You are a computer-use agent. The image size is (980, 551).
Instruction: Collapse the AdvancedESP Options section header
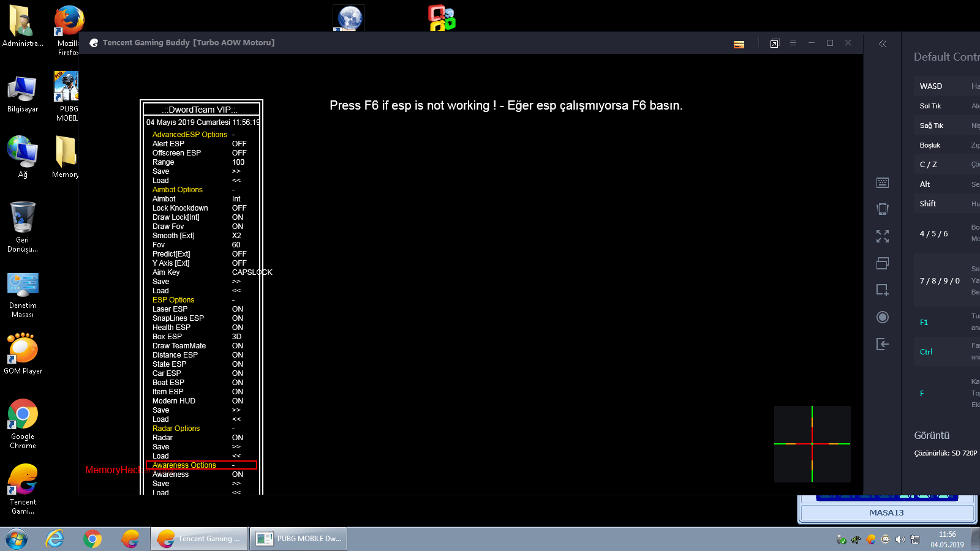(x=190, y=135)
